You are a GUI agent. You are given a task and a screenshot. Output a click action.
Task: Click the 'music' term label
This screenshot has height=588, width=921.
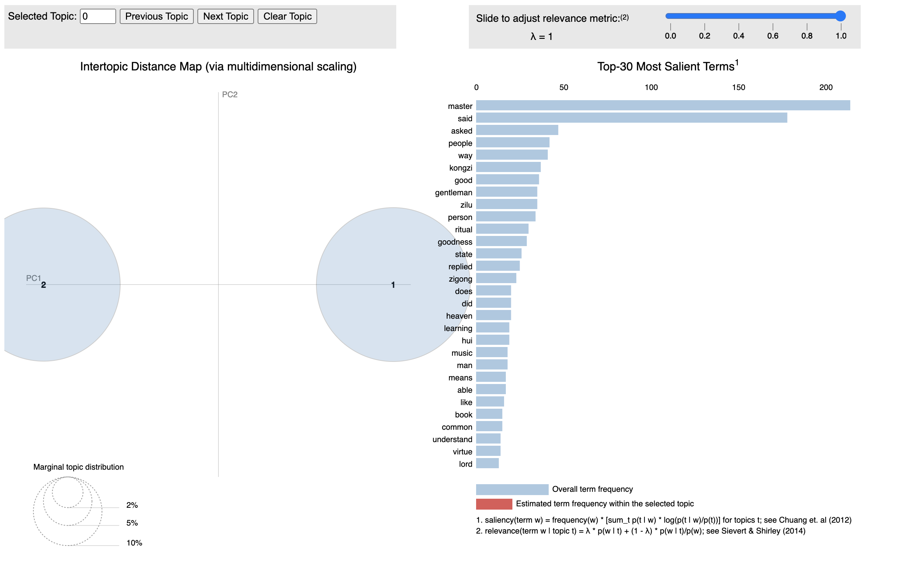(462, 353)
